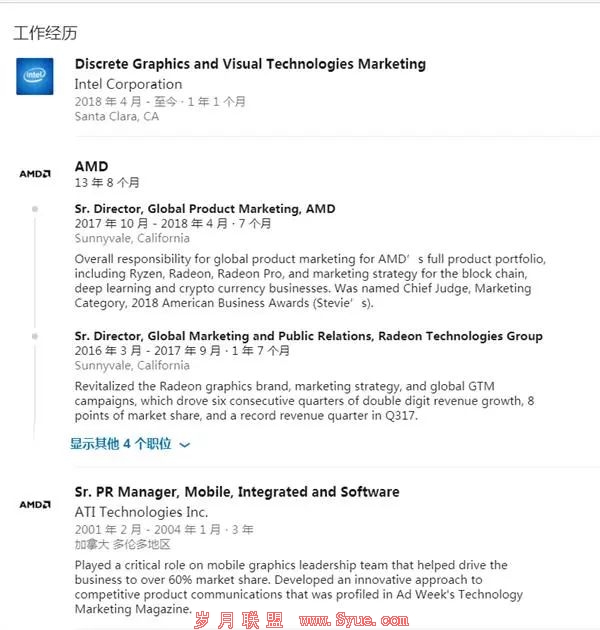
Task: Click the 工作经历 section heading
Action: tap(45, 33)
